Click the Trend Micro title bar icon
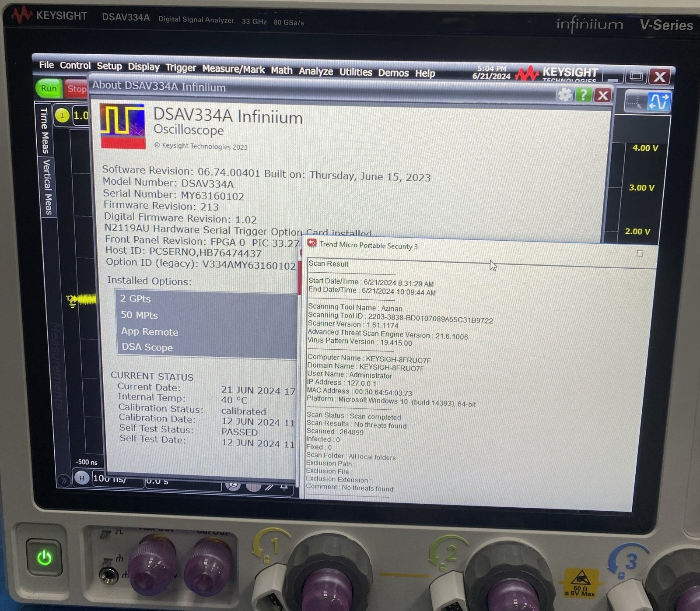The height and width of the screenshot is (611, 700). point(312,243)
